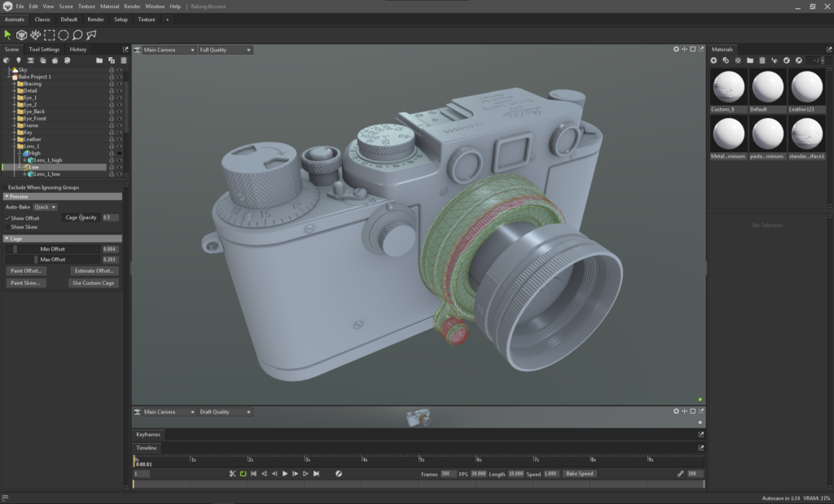
Task: Click the Estimate Offset button
Action: point(94,270)
